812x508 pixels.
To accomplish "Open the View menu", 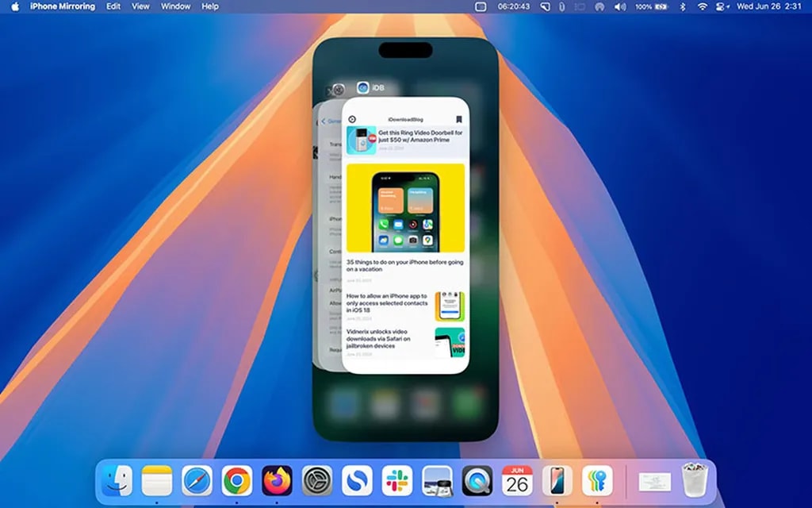I will (140, 6).
